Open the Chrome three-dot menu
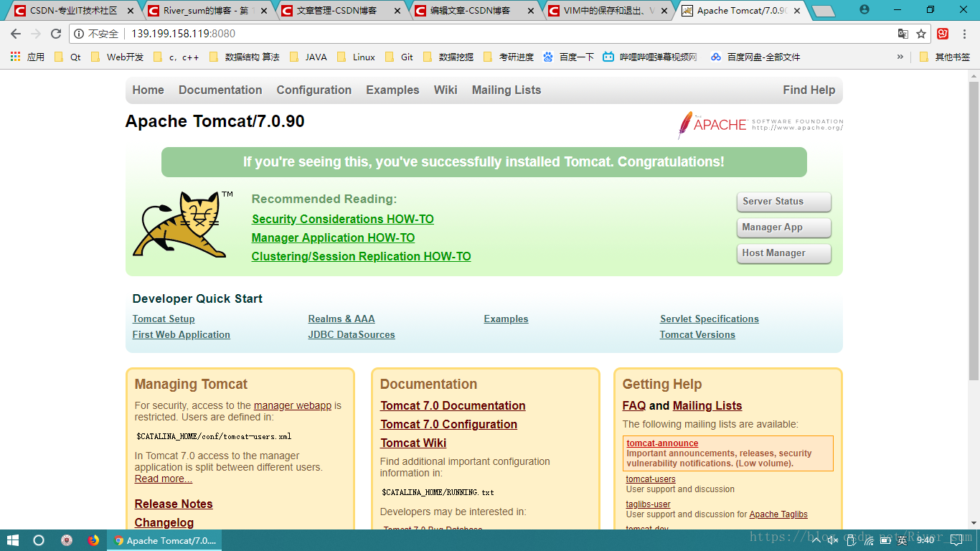The image size is (980, 551). click(964, 34)
